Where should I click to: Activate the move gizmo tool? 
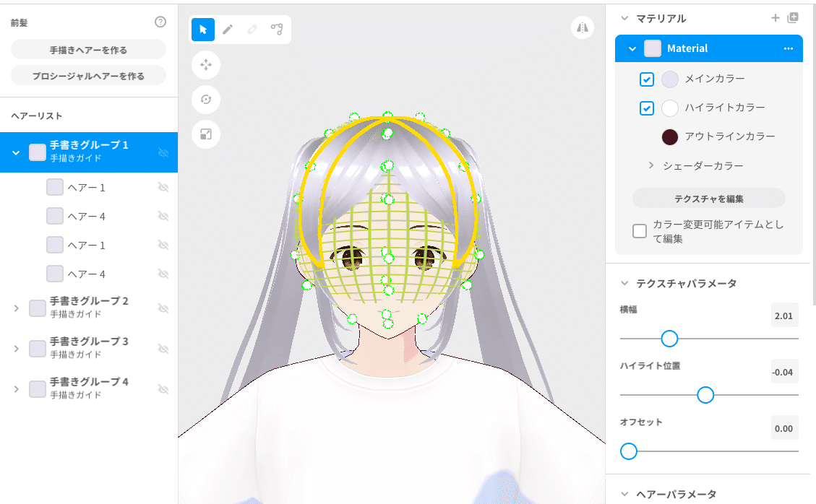(206, 65)
